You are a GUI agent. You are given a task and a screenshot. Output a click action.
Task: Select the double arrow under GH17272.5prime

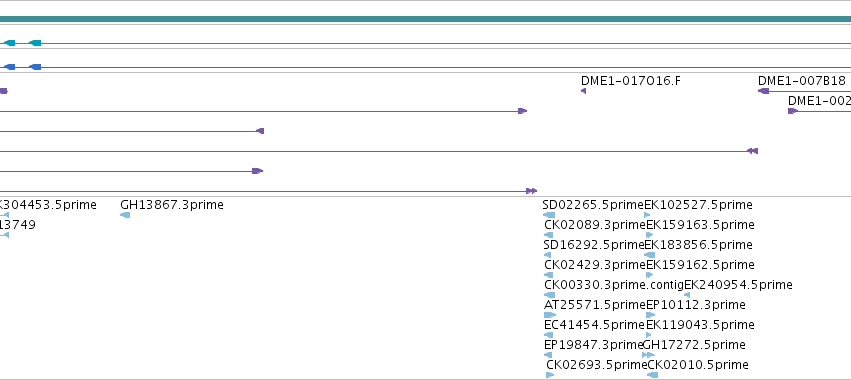point(648,355)
